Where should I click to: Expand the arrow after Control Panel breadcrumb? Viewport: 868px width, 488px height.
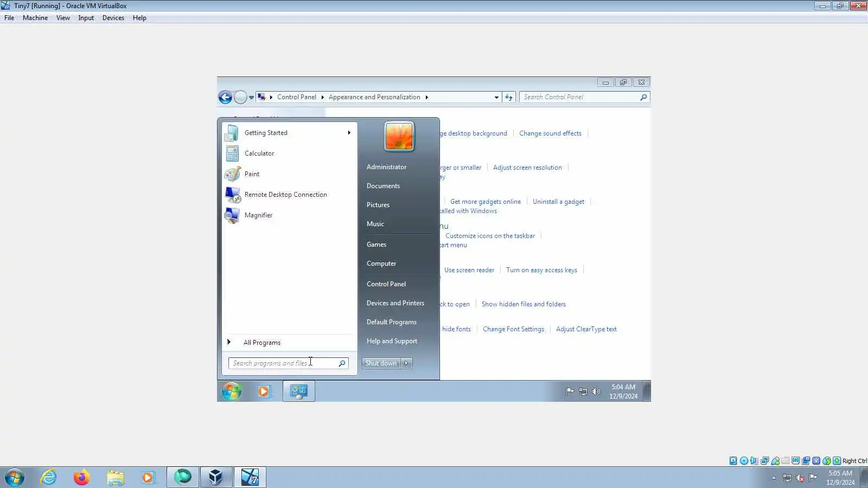tap(322, 98)
